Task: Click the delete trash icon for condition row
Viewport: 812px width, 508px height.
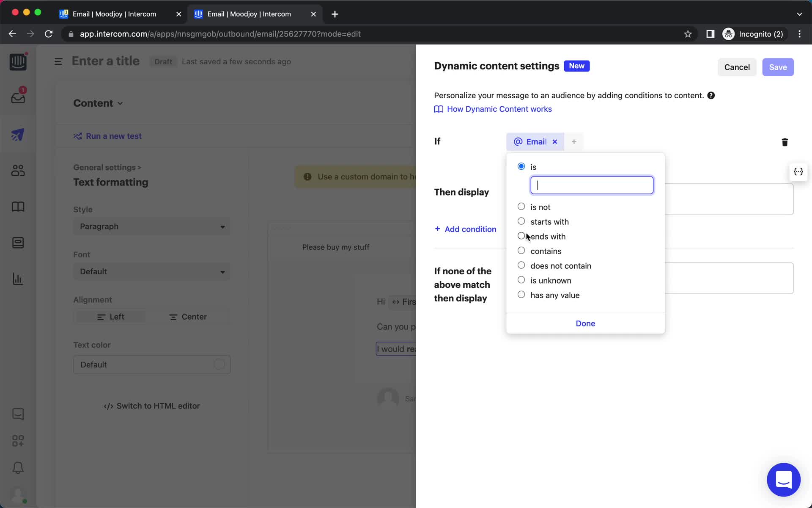Action: [x=785, y=142]
